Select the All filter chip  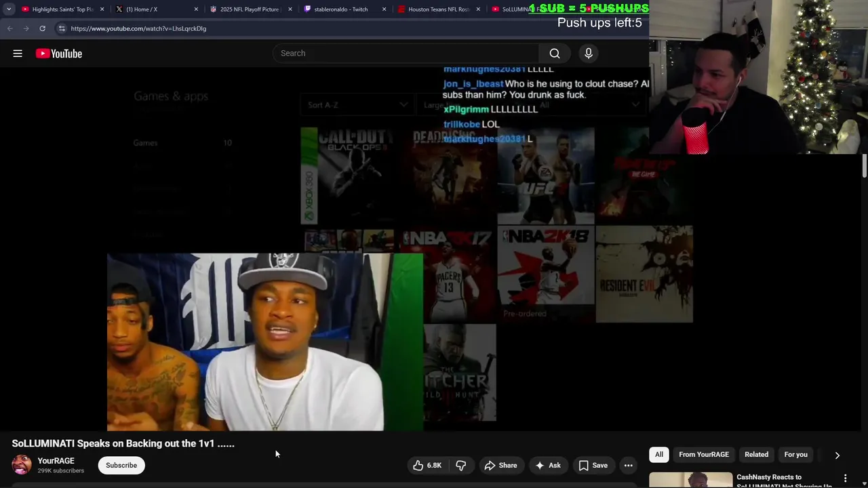pyautogui.click(x=659, y=455)
